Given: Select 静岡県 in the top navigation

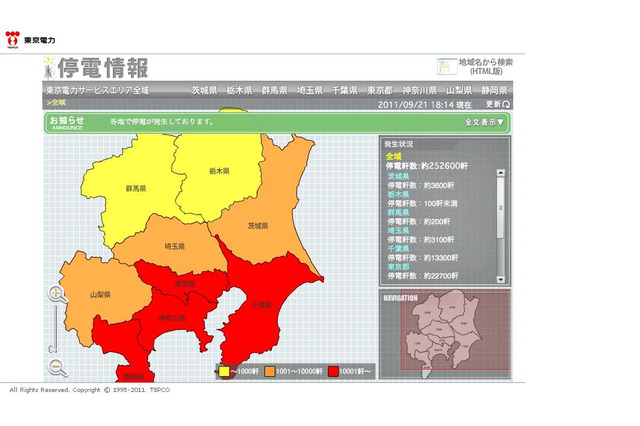Looking at the screenshot, I should [494, 90].
